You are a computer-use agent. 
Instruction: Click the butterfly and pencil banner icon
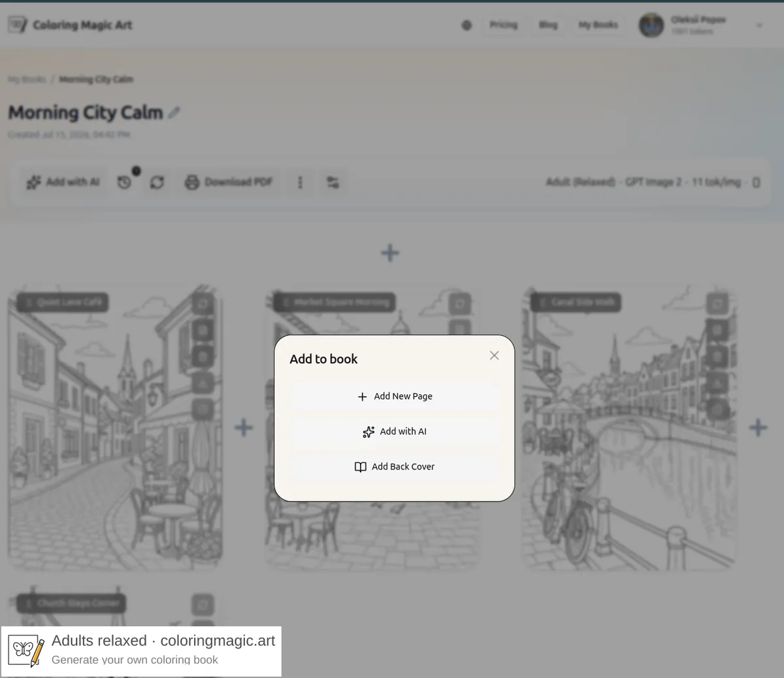coord(26,651)
